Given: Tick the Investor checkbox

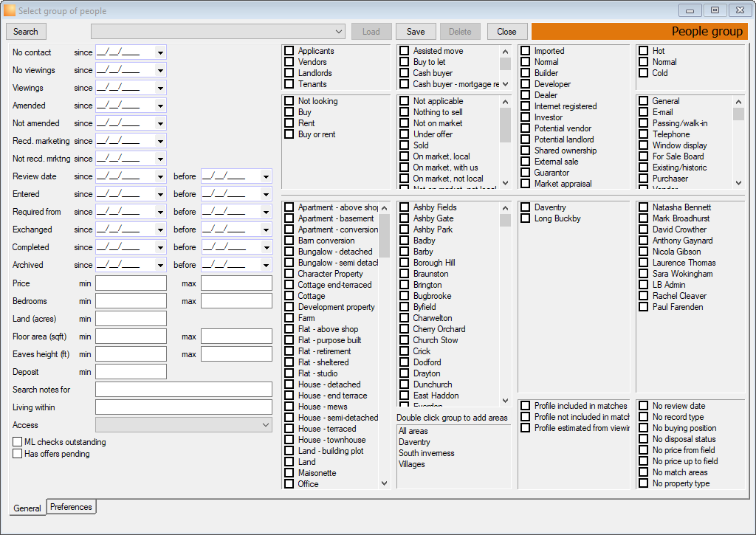Looking at the screenshot, I should pos(526,117).
